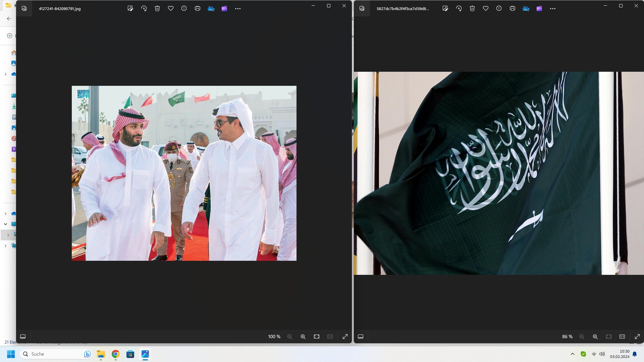Image resolution: width=644 pixels, height=362 pixels.
Task: Open volume control in system tray
Action: (602, 354)
